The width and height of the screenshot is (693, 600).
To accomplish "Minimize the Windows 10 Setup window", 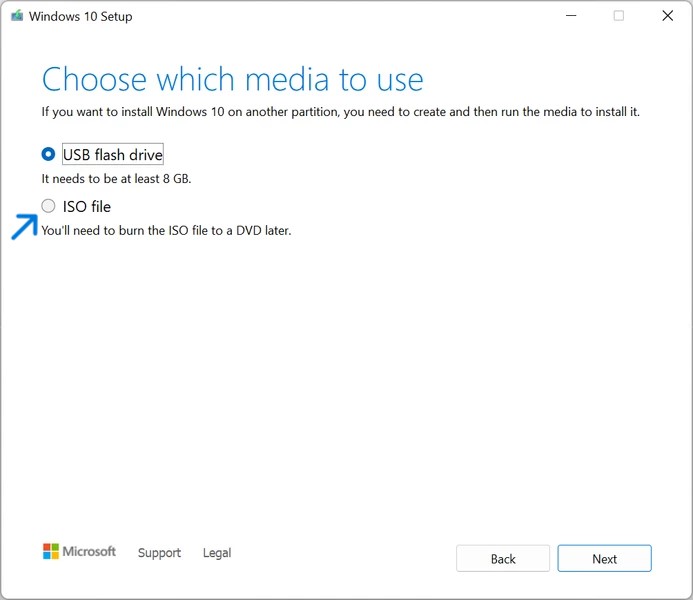I will coord(571,16).
